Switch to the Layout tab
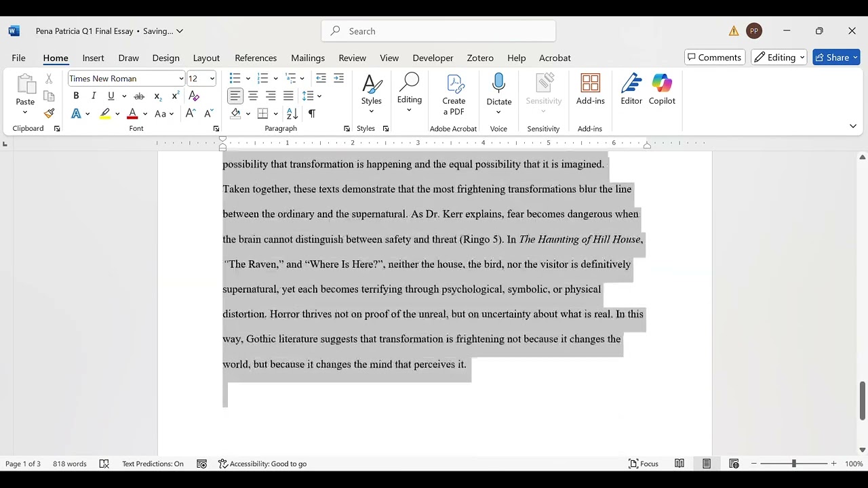Viewport: 868px width, 488px height. click(206, 58)
